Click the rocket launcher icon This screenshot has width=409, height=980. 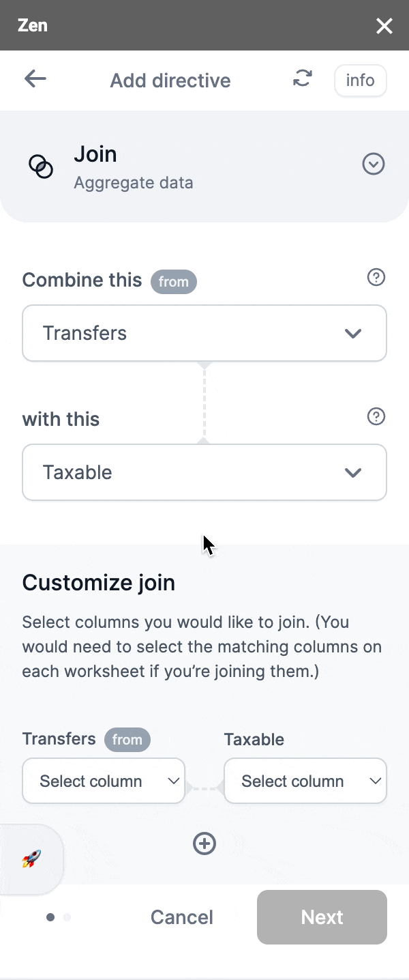31,859
